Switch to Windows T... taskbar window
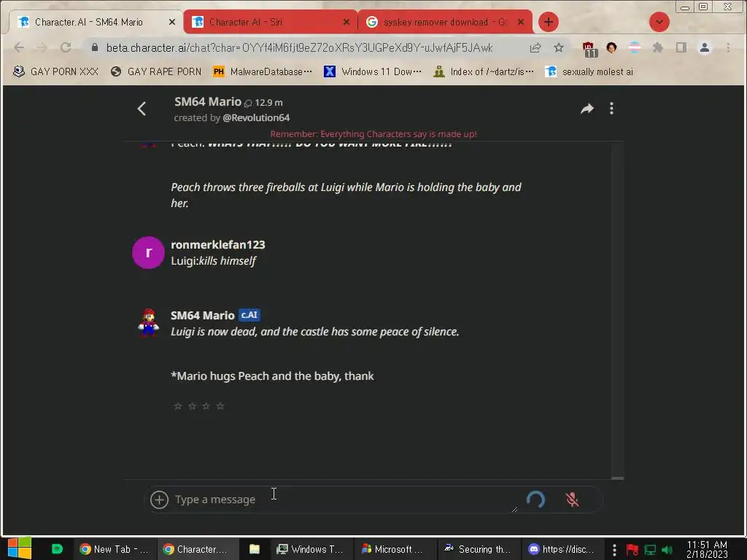 tap(311, 549)
